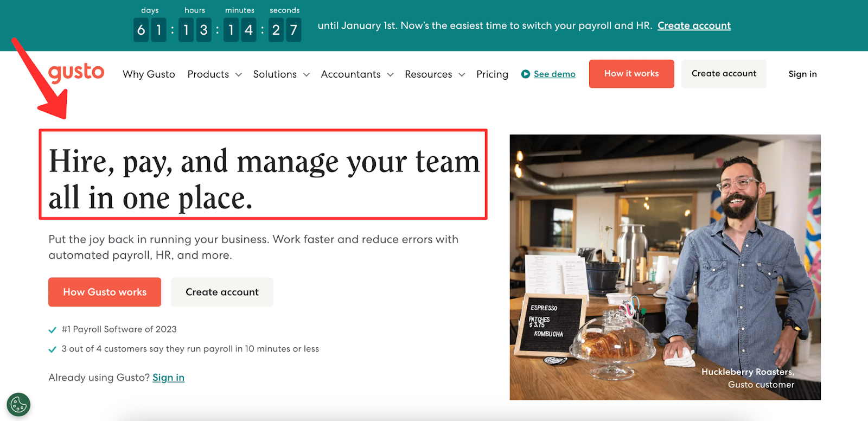
Task: Go to the Pricing page
Action: coord(492,74)
